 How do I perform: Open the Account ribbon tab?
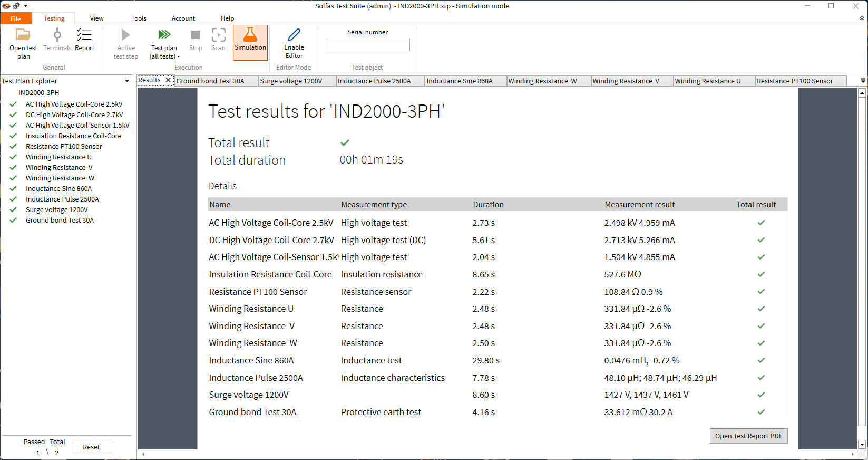click(x=183, y=18)
